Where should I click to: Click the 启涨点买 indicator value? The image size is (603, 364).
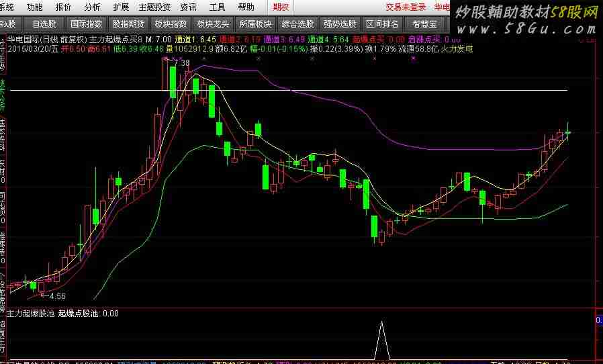click(x=434, y=39)
